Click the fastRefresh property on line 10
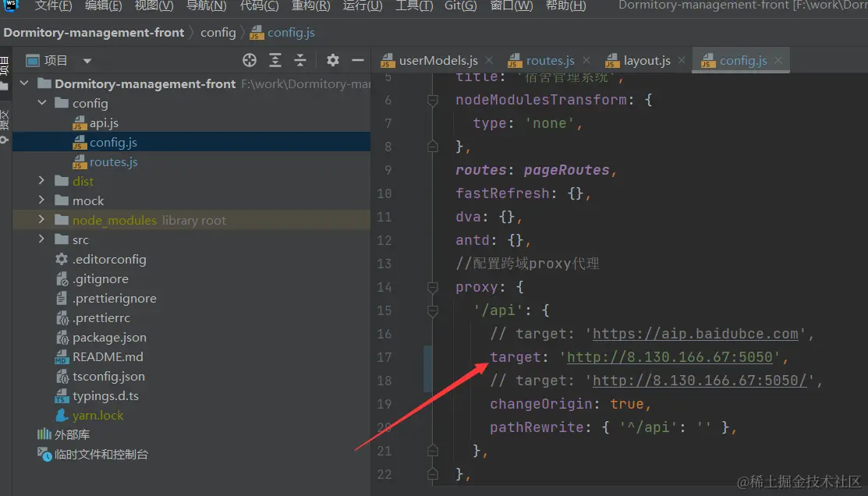Screen dimensions: 868x496 (503, 193)
